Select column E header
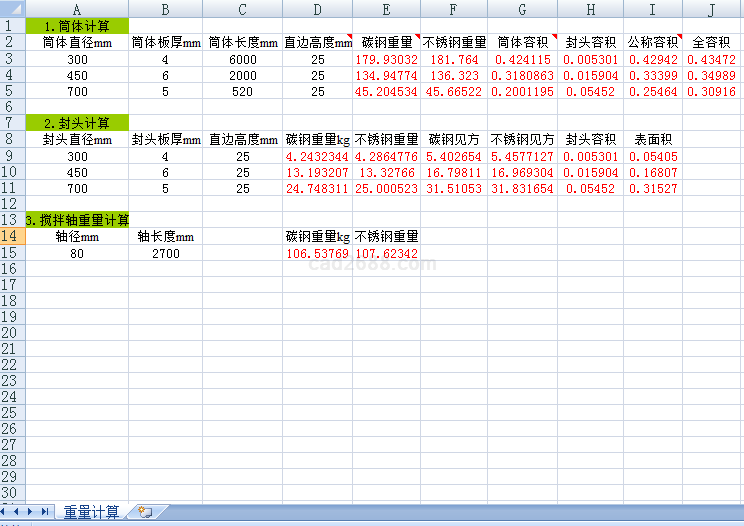The image size is (744, 526). tap(386, 9)
